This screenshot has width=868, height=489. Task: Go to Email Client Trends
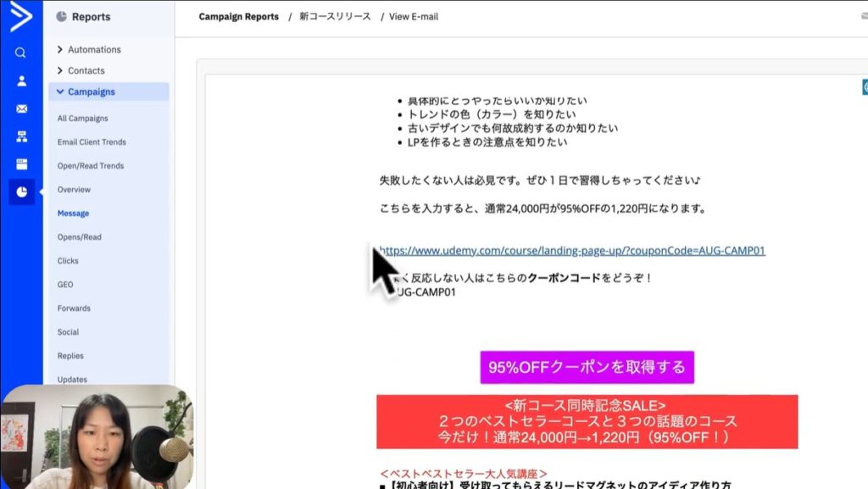pyautogui.click(x=92, y=142)
